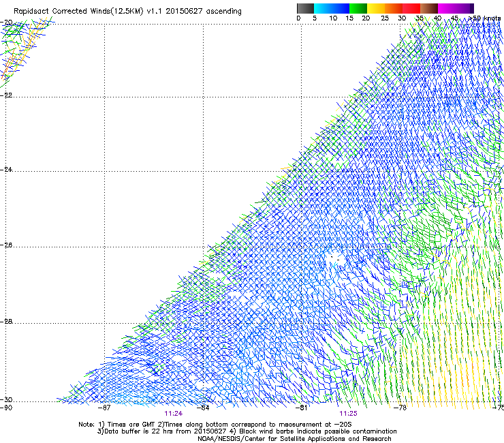Select the cyan 5-10 knots legend segment
This screenshot has height=443, width=504.
322,8
